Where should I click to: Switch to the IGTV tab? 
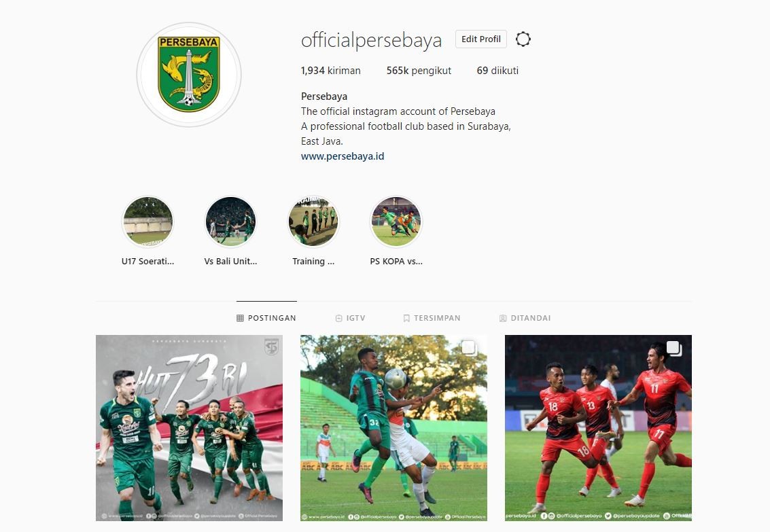[350, 318]
